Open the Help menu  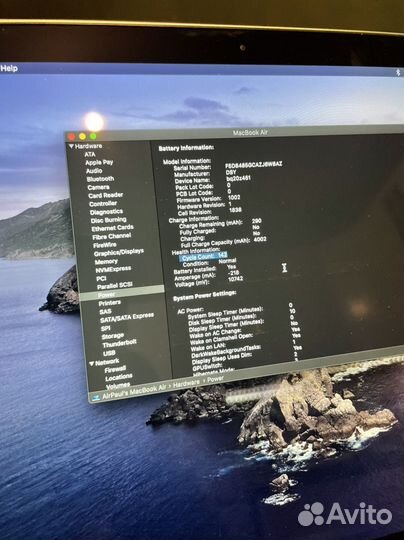point(9,68)
